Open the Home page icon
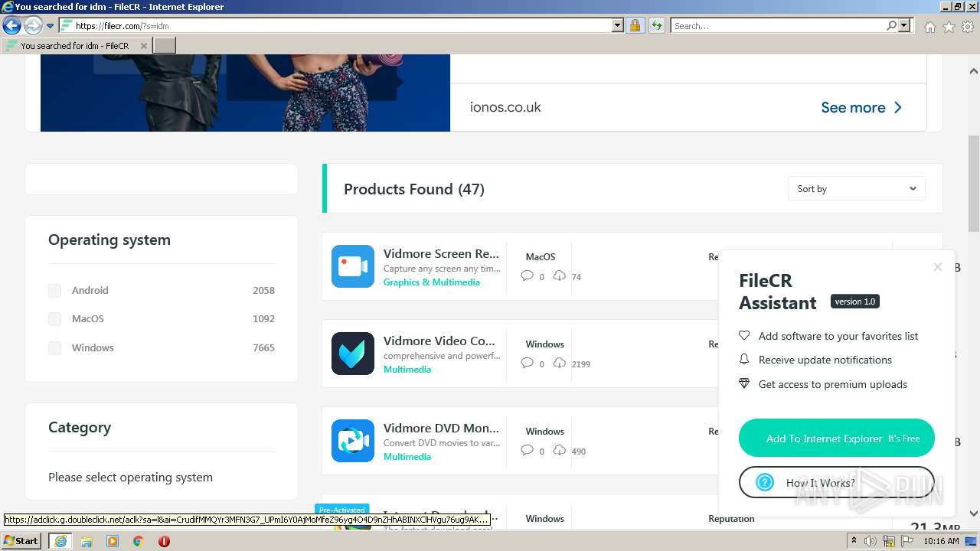 click(929, 27)
